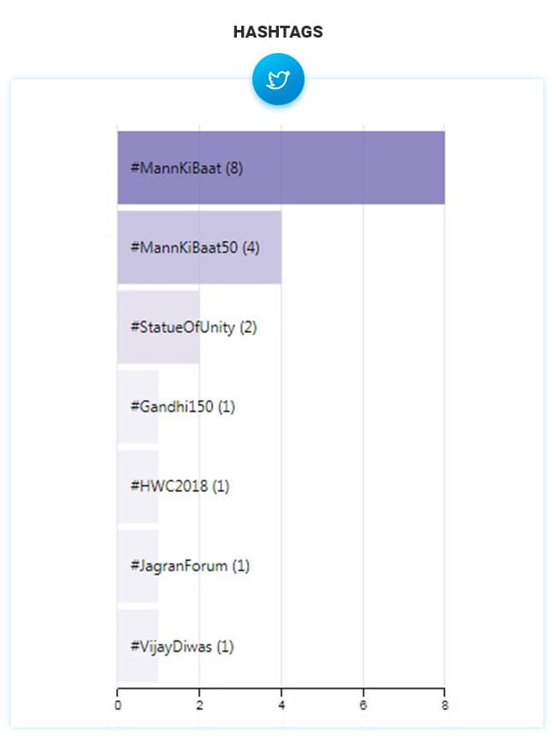Select the pale bar beside #VijayDiwas
Image resolution: width=556 pixels, height=756 pixels.
tap(123, 647)
